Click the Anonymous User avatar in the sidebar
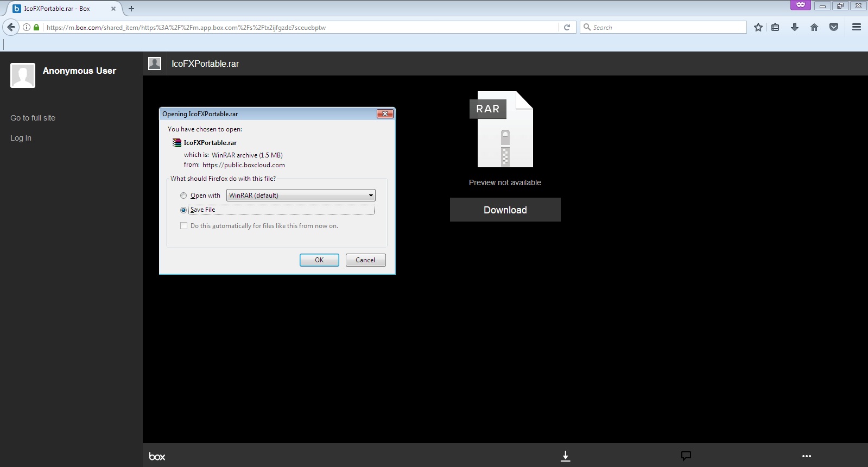The width and height of the screenshot is (868, 467). (23, 75)
